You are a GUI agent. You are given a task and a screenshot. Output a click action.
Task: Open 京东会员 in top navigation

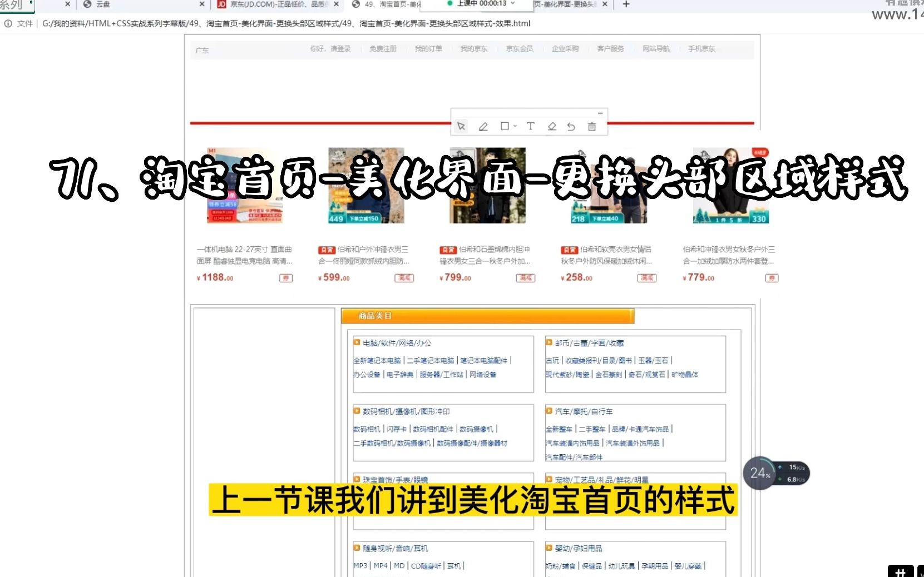click(520, 49)
